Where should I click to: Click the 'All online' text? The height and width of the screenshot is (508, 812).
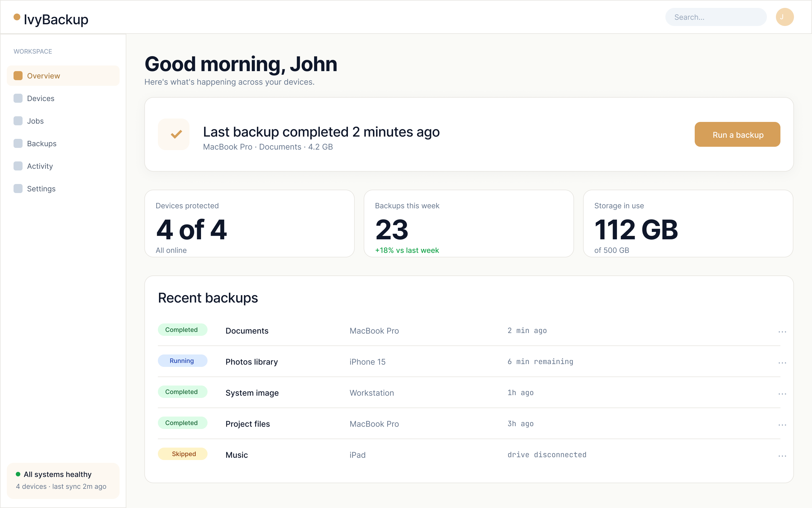click(x=171, y=250)
